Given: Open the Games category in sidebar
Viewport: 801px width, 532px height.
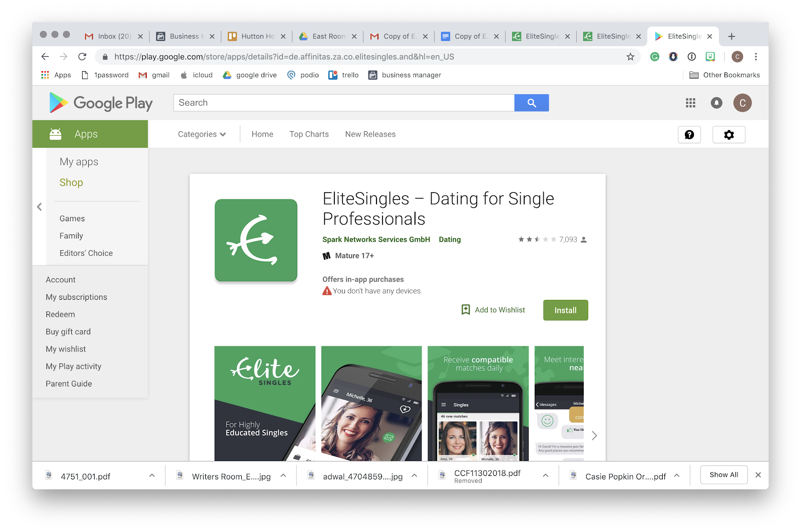Looking at the screenshot, I should coord(72,219).
